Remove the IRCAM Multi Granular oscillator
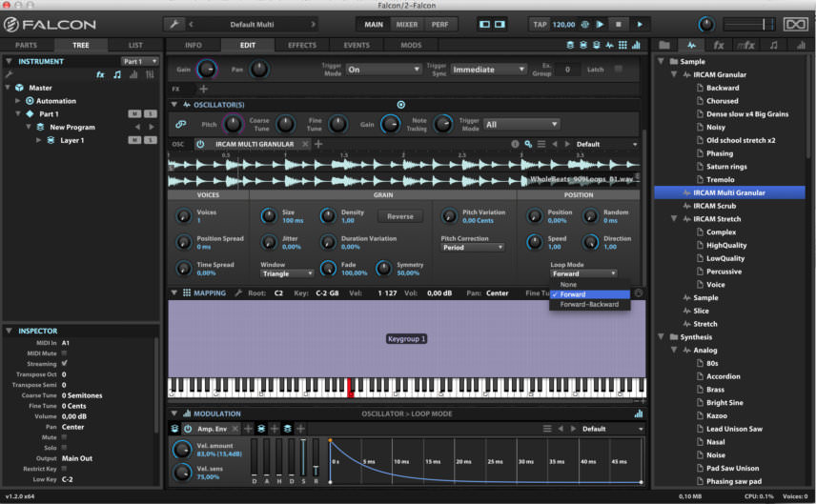 305,144
